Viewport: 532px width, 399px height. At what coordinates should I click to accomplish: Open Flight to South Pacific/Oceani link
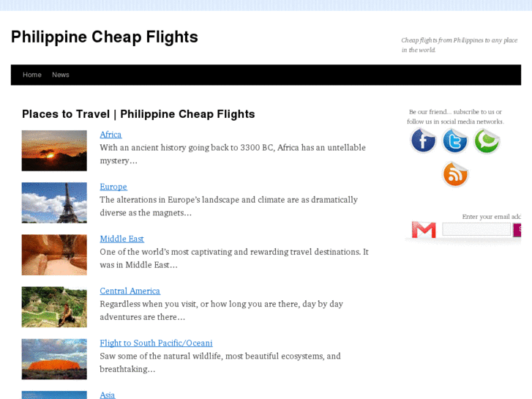(156, 343)
